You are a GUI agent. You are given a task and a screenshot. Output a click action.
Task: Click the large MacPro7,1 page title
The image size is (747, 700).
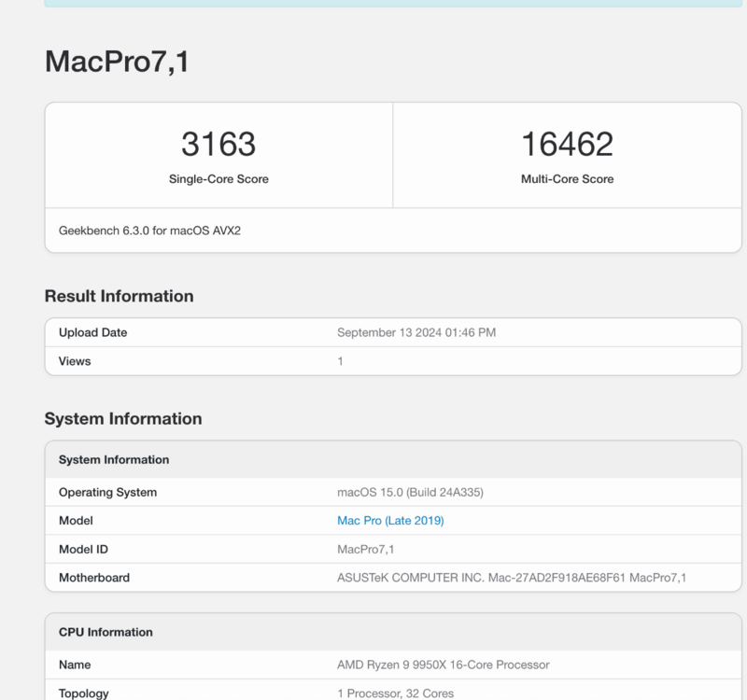pyautogui.click(x=118, y=62)
